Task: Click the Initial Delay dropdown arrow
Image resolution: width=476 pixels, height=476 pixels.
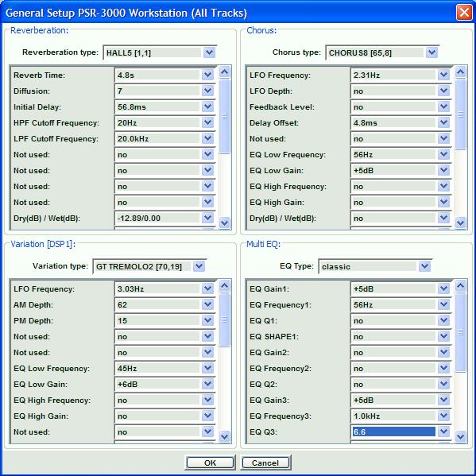Action: pyautogui.click(x=207, y=106)
